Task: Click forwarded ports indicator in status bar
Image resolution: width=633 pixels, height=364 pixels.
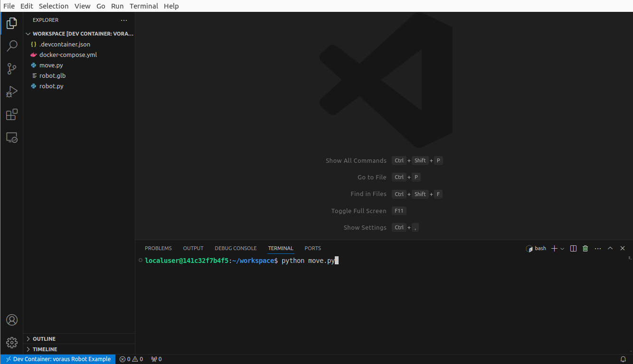Action: pyautogui.click(x=156, y=359)
